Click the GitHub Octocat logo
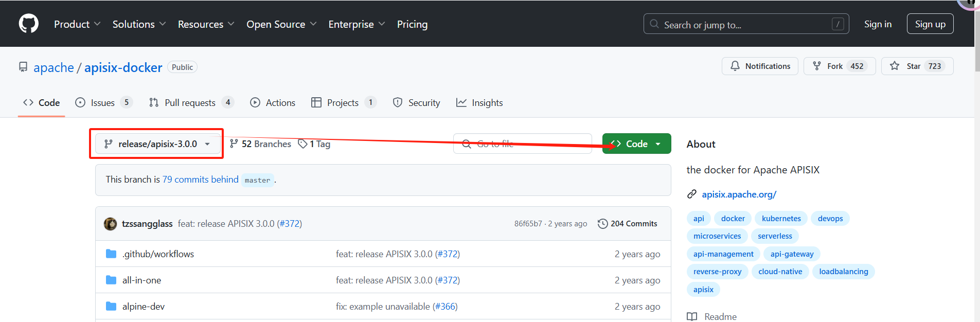Screen dimensions: 980x322 point(29,24)
